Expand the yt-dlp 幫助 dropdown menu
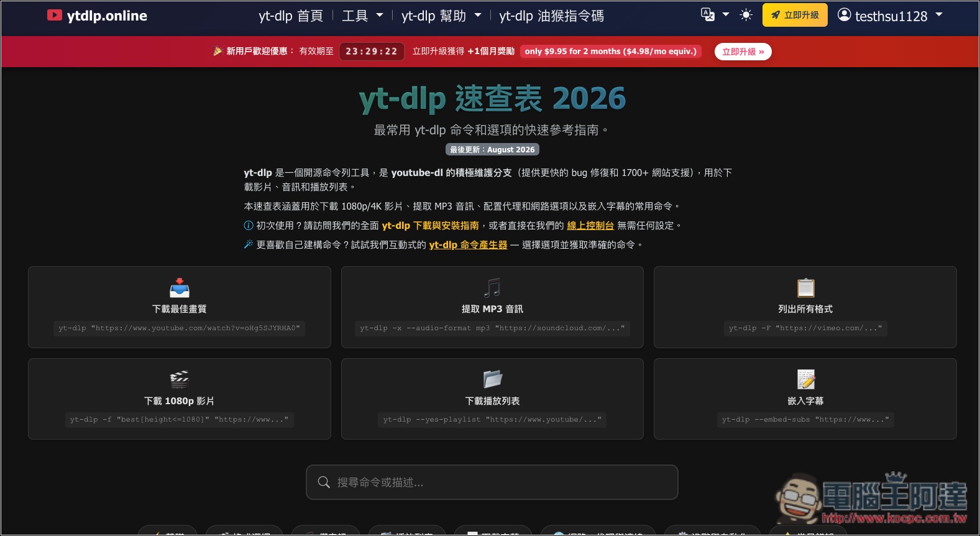Viewport: 980px width, 536px height. tap(441, 16)
